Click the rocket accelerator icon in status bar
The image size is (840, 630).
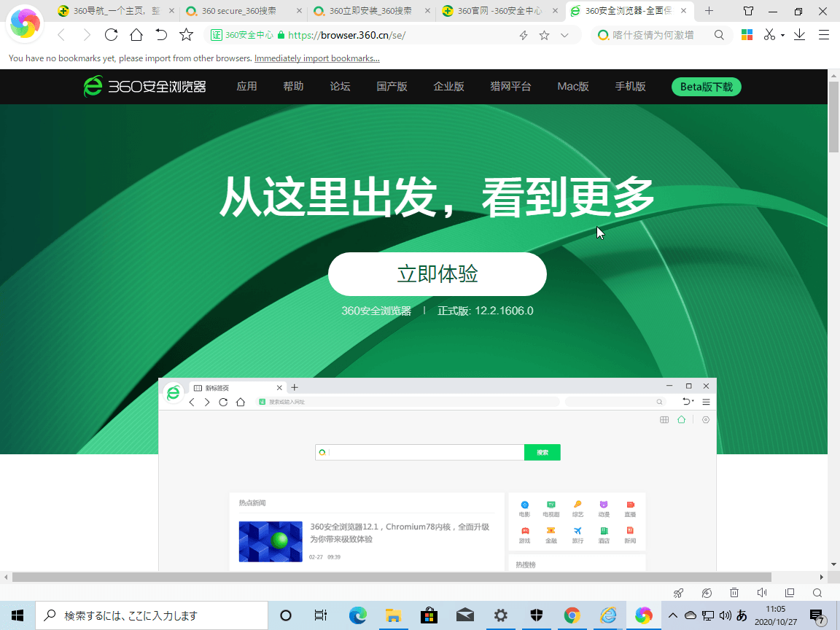tap(678, 593)
